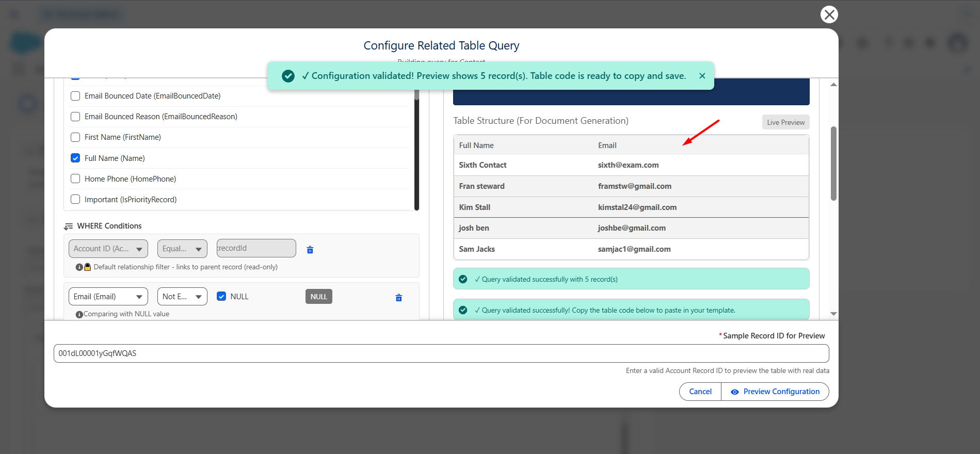The image size is (980, 454).
Task: Click the WHERE Conditions filter icon
Action: point(68,226)
